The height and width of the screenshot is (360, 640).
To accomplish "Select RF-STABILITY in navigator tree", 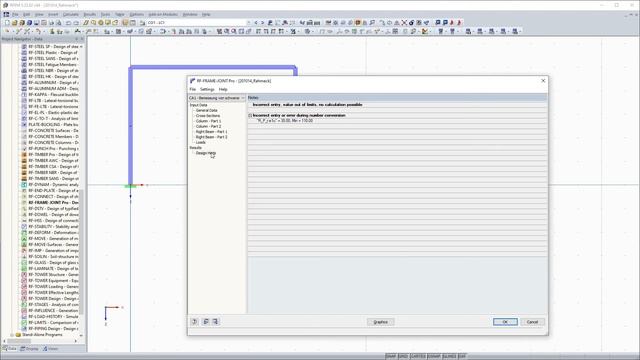I will pyautogui.click(x=53, y=227).
